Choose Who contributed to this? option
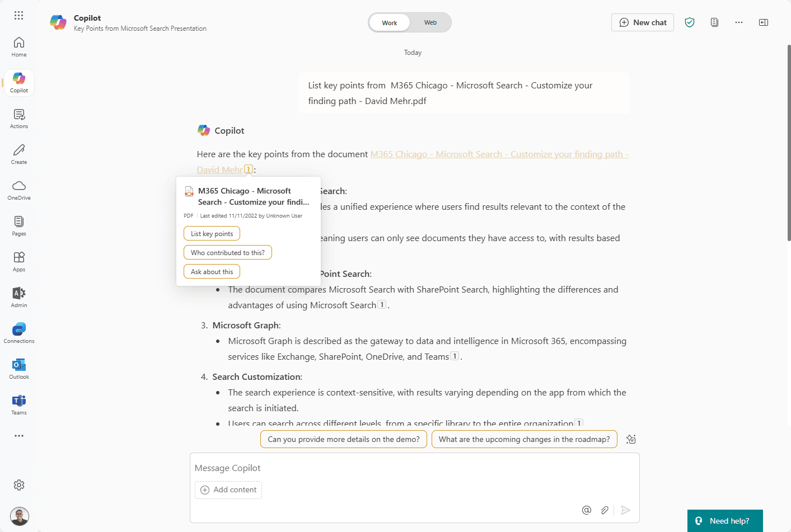This screenshot has width=791, height=532. point(228,253)
